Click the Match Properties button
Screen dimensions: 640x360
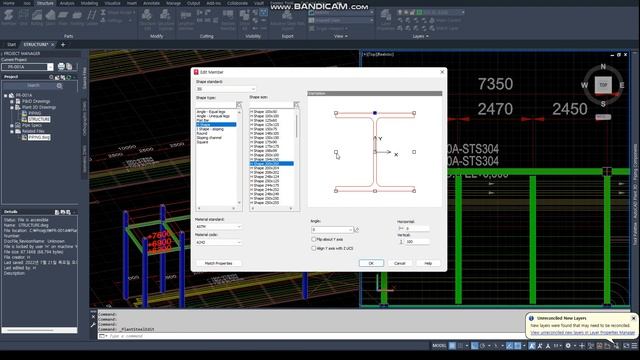click(x=218, y=263)
